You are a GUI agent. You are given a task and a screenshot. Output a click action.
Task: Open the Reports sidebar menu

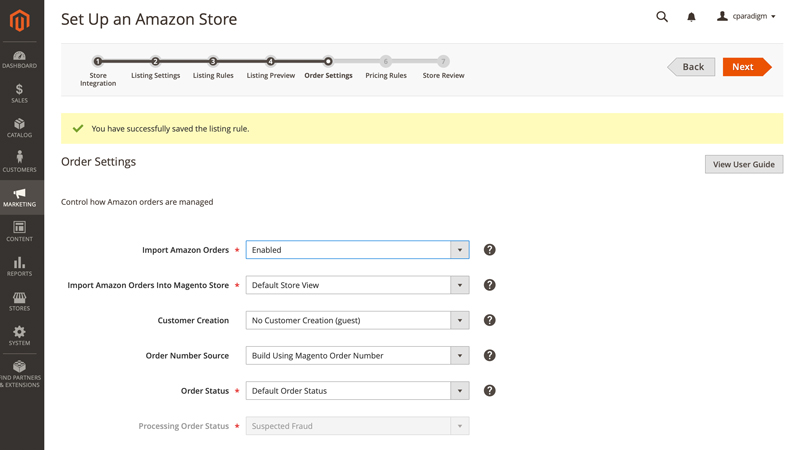(x=19, y=266)
